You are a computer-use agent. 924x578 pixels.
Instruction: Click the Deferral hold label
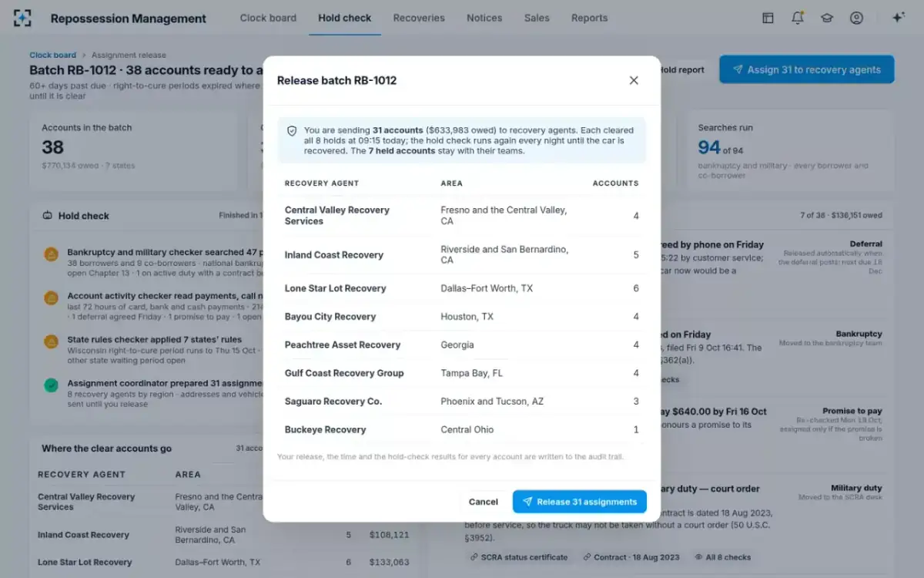865,244
